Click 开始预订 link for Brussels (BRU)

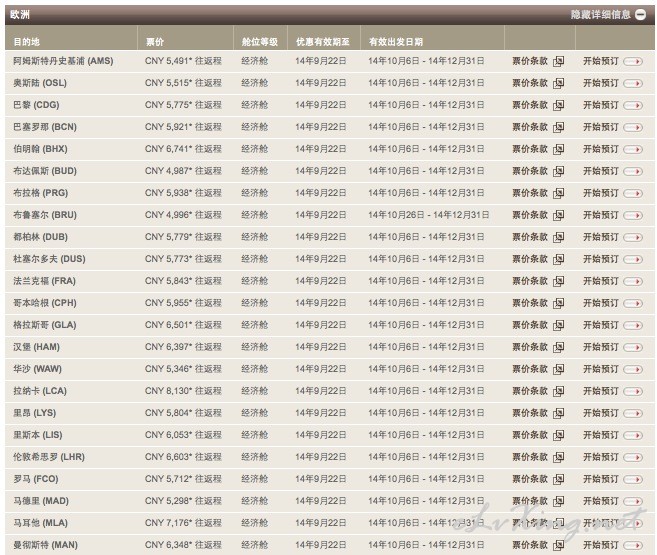click(x=600, y=215)
